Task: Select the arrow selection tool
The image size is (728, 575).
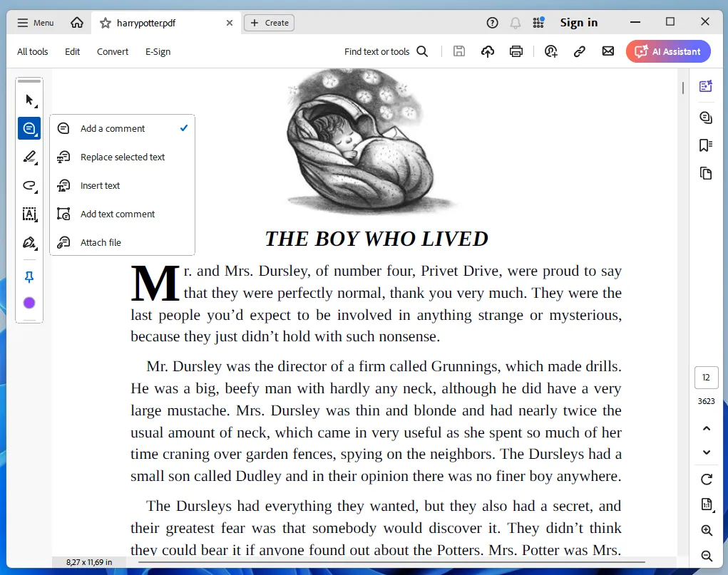Action: point(29,100)
